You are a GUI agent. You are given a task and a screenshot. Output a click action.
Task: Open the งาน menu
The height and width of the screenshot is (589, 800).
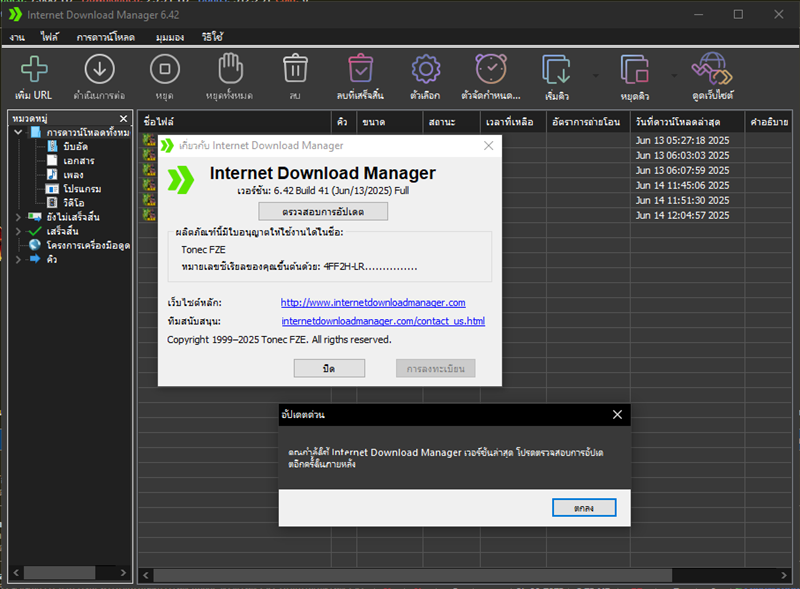pos(17,37)
